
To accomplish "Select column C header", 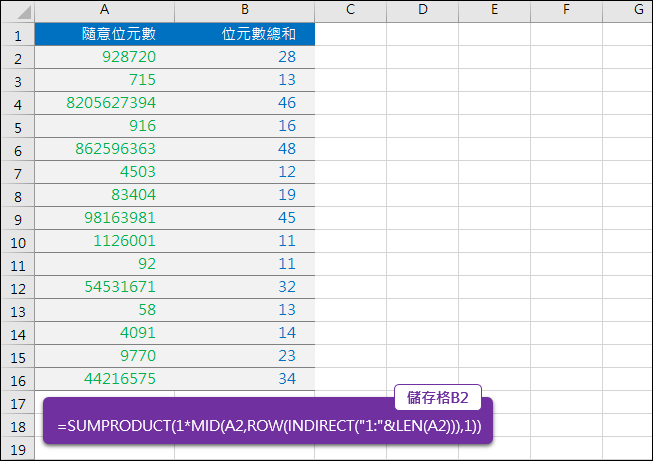I will pos(351,11).
